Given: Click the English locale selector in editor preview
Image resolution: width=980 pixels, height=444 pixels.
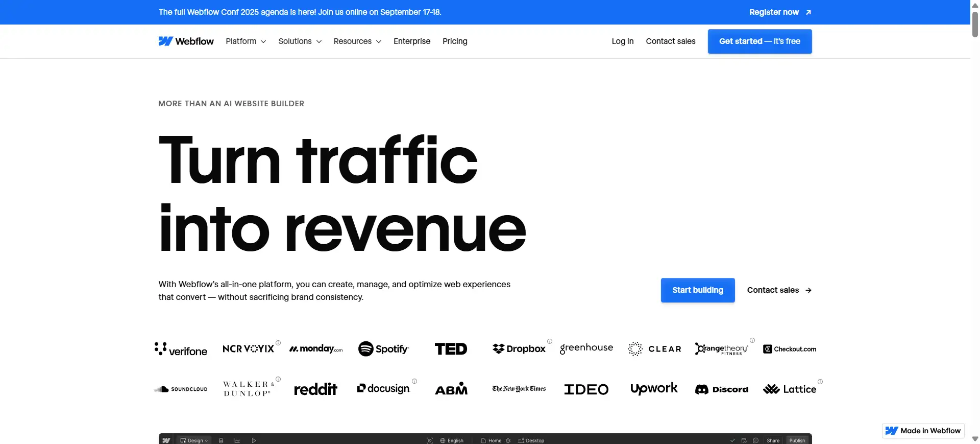Looking at the screenshot, I should coord(452,440).
